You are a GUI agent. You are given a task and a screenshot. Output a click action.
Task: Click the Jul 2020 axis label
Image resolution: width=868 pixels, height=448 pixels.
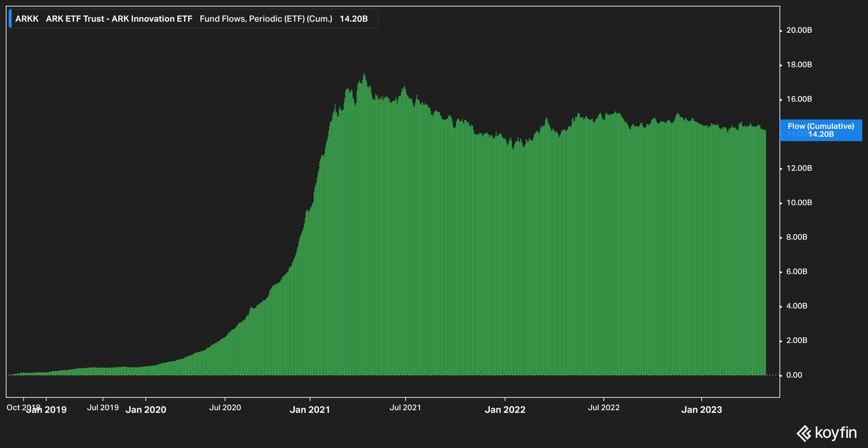point(225,408)
